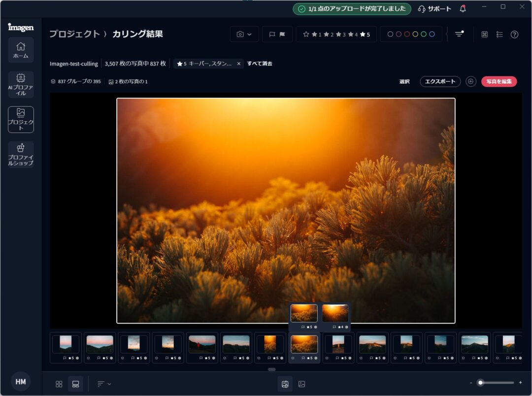Switch to grid view layout
Viewport: 532px width, 396px height.
(x=59, y=384)
